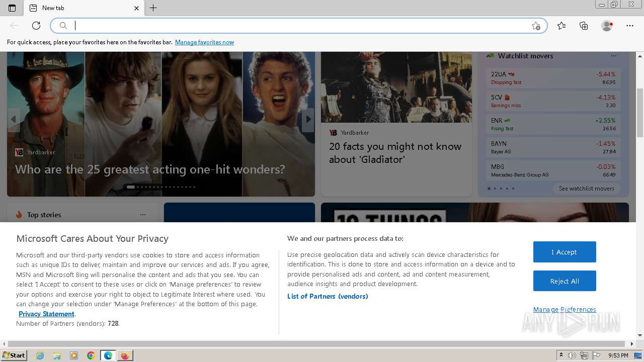Add this page to favorites star
This screenshot has height=362, width=644.
coord(536,26)
